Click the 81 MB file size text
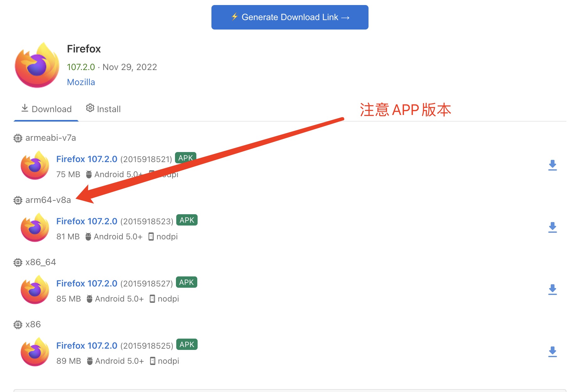This screenshot has height=392, width=568. click(x=68, y=237)
